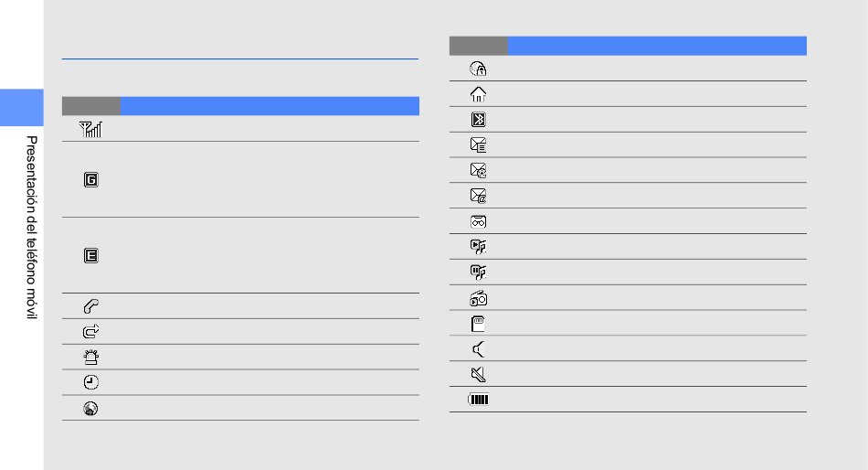
Task: Click the 'Presentación del teléfono móvil' side label
Action: pyautogui.click(x=32, y=228)
